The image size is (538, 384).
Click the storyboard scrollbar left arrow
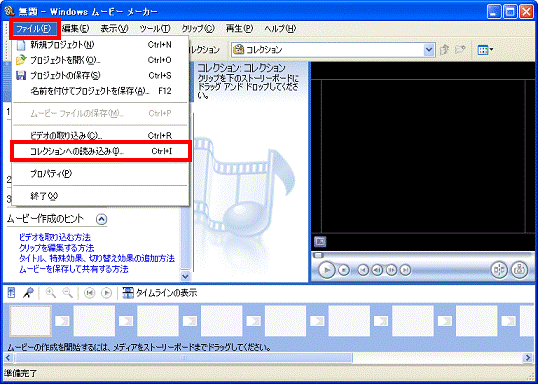point(9,358)
